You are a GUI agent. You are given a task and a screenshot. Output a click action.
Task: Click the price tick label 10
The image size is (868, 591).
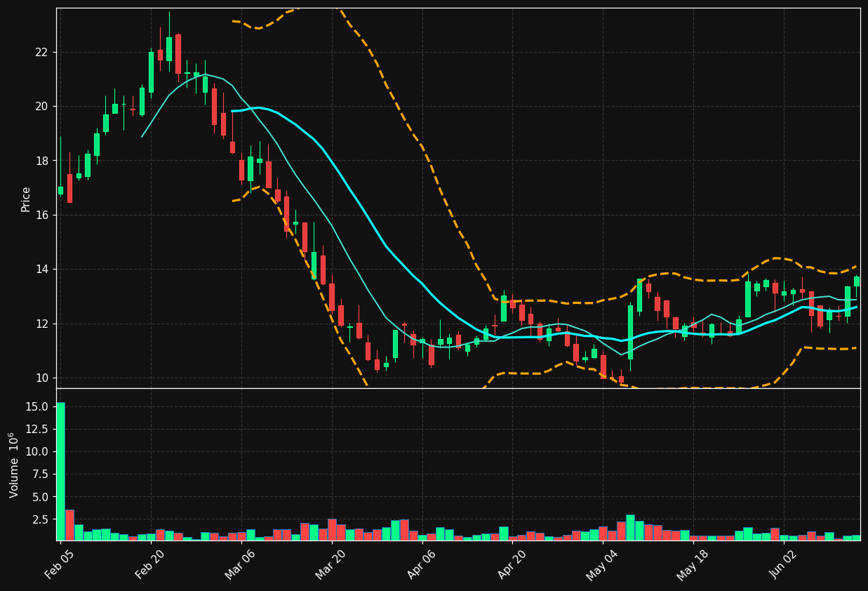pos(41,378)
